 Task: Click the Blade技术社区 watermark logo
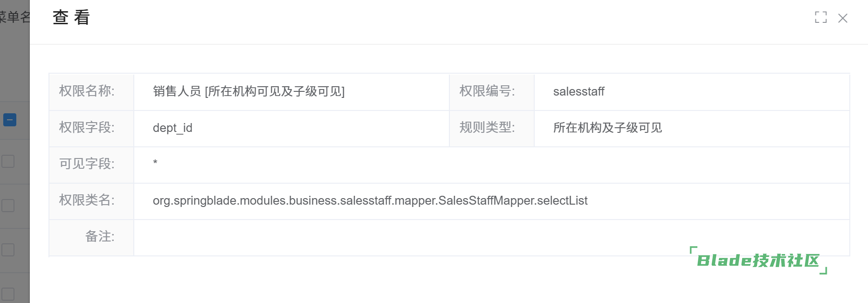point(758,261)
